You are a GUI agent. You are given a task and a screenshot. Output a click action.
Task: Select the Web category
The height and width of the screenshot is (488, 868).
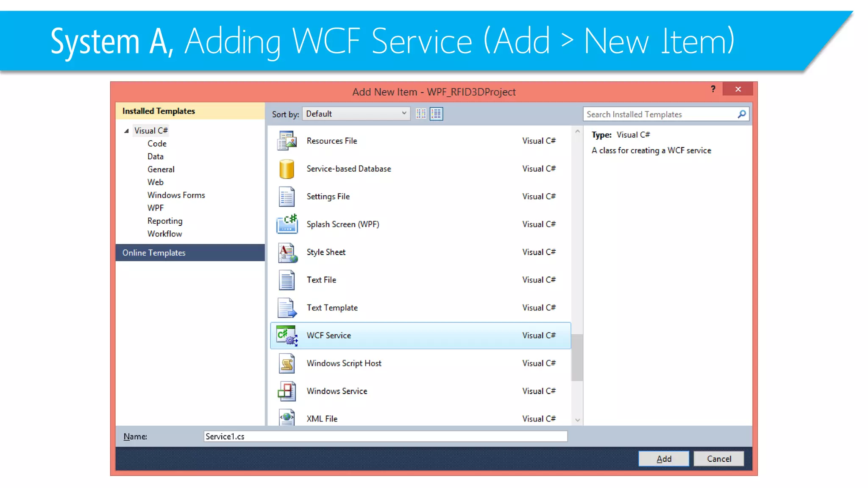155,182
